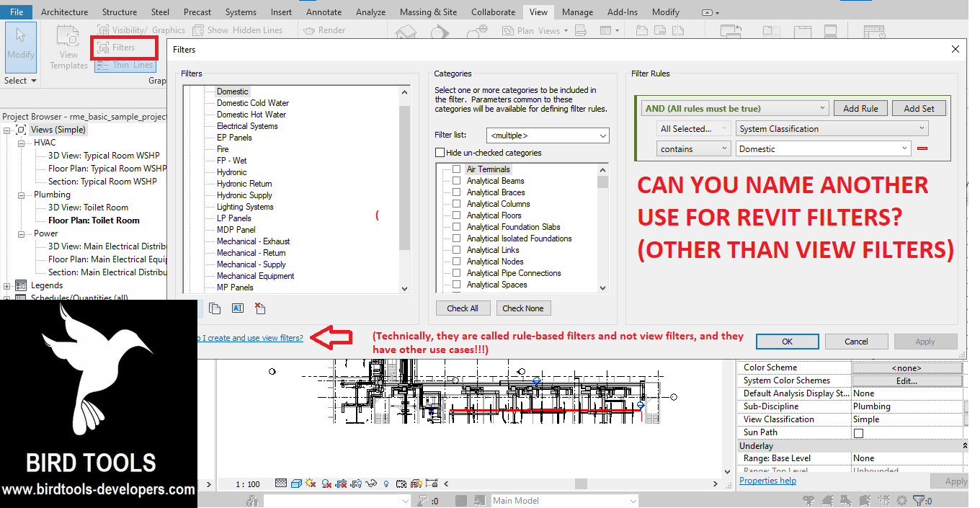Check the Analytical Nodes category

click(x=456, y=262)
